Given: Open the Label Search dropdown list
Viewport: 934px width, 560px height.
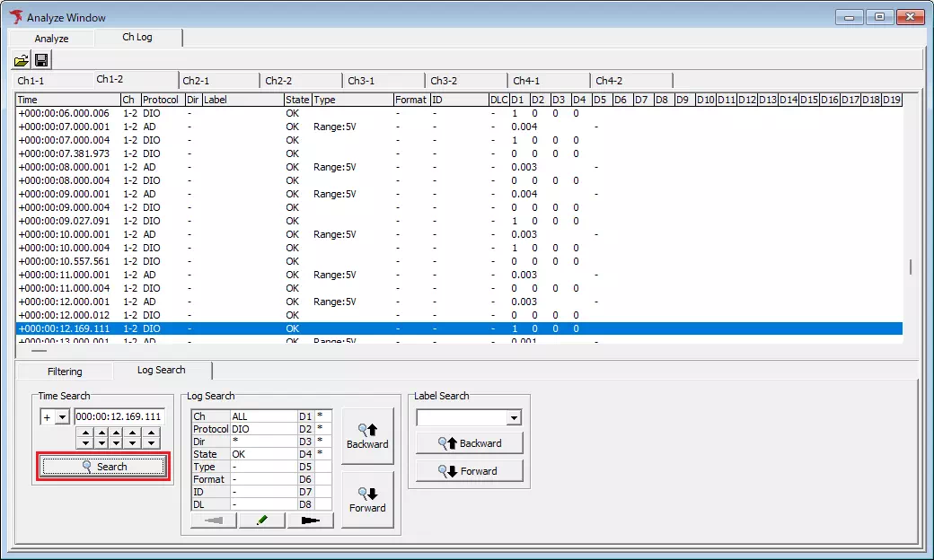Looking at the screenshot, I should (513, 417).
